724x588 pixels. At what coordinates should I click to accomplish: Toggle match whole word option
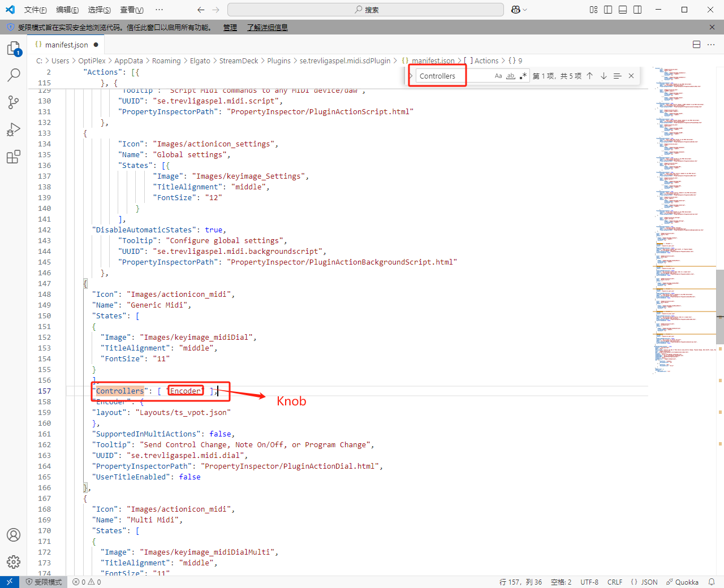(511, 76)
